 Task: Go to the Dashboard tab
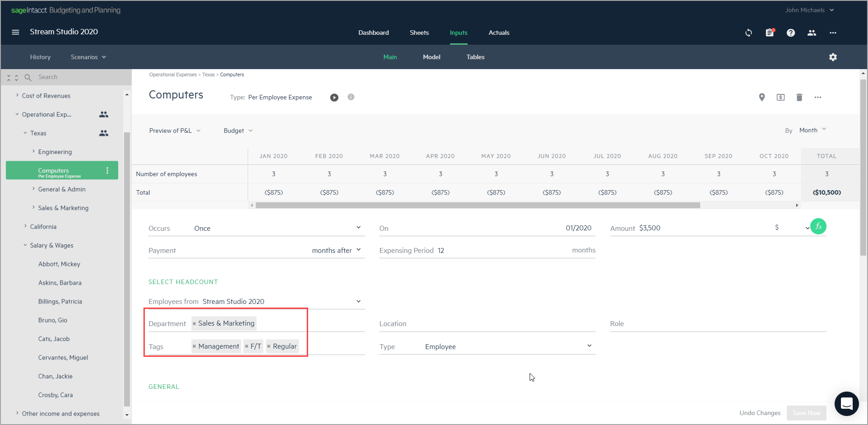click(374, 33)
